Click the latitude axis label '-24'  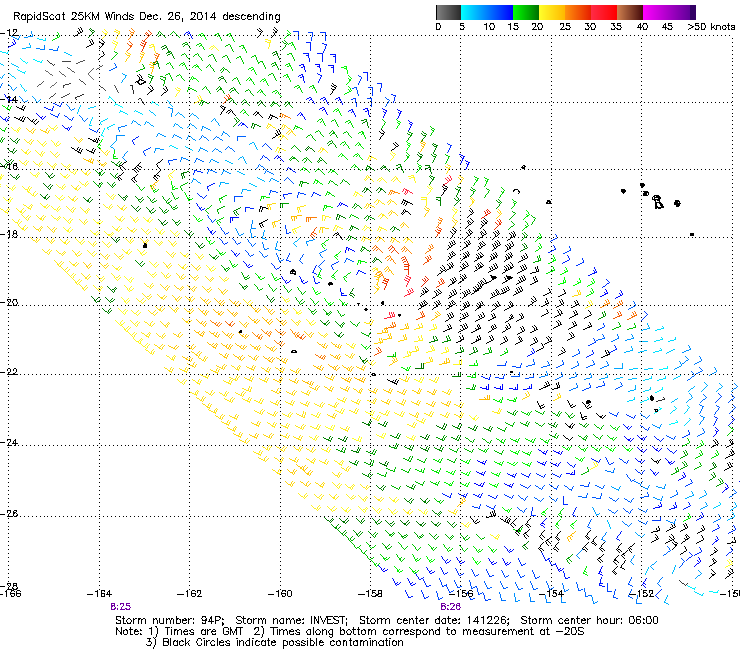tap(9, 443)
